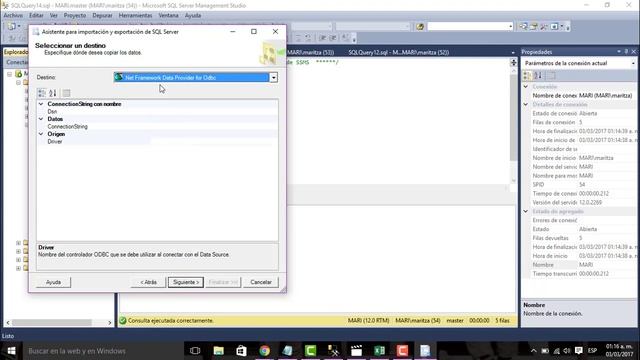
Task: Click the Property Pages icon in wizard
Action: point(67,93)
